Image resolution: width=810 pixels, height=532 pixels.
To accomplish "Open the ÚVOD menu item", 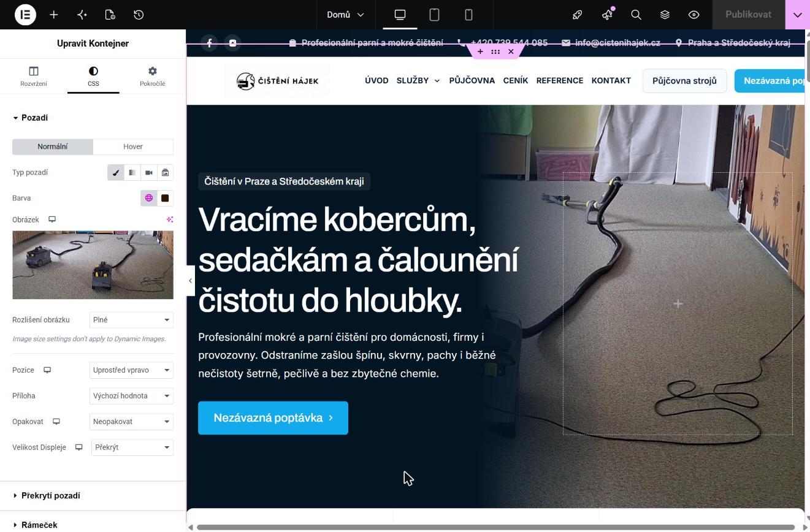I will (376, 80).
